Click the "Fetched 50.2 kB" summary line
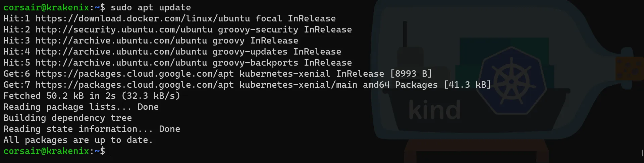 92,96
